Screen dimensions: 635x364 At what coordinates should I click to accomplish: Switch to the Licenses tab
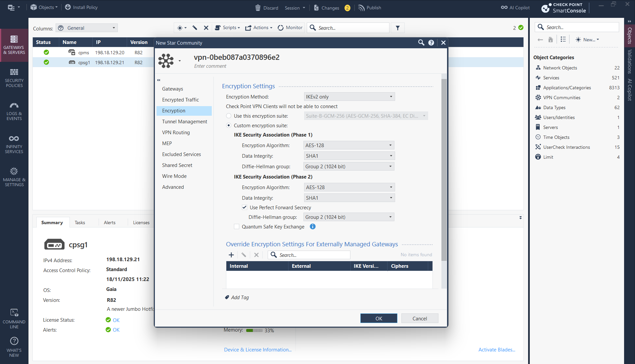coord(141,222)
